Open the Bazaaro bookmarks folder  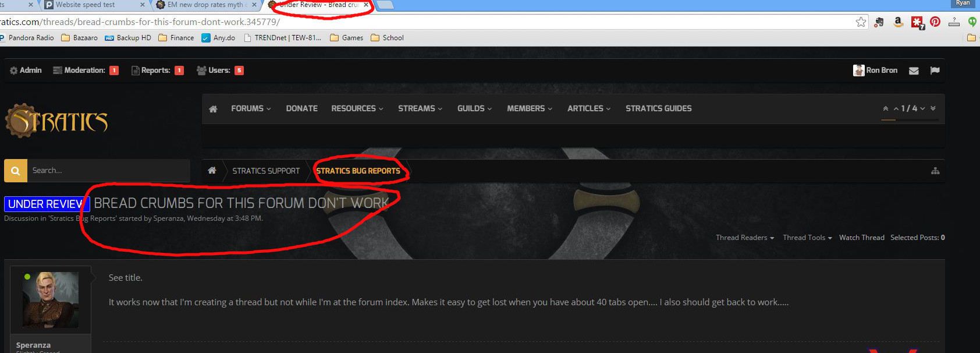coord(80,38)
